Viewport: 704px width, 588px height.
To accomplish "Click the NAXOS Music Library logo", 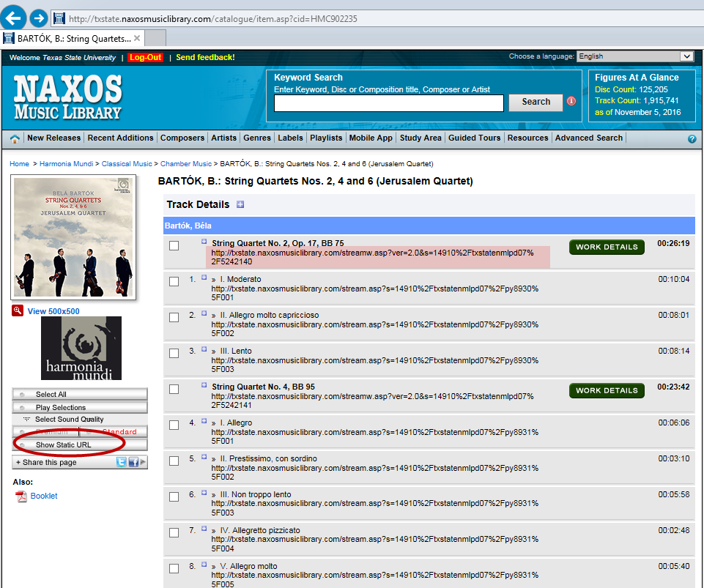I will click(68, 97).
